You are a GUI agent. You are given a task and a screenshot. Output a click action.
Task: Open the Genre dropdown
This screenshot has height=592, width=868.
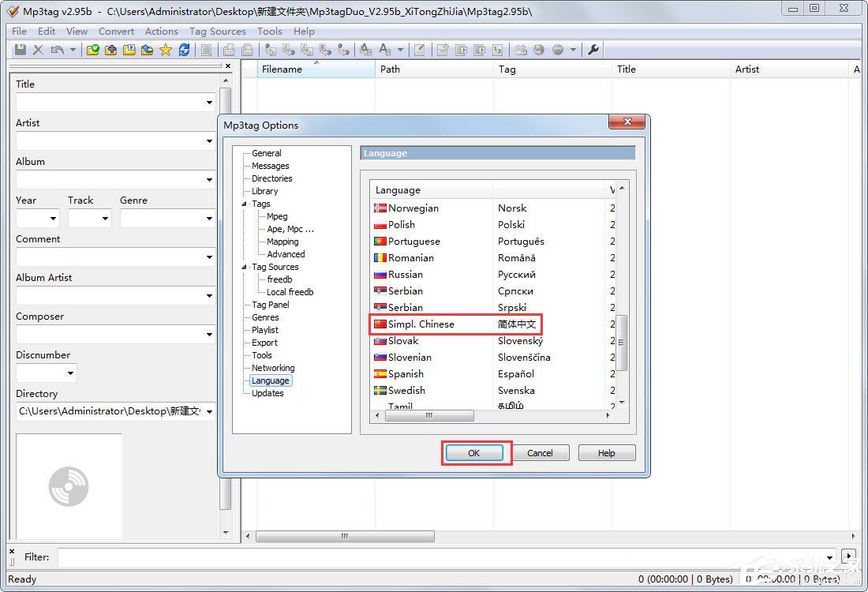209,219
